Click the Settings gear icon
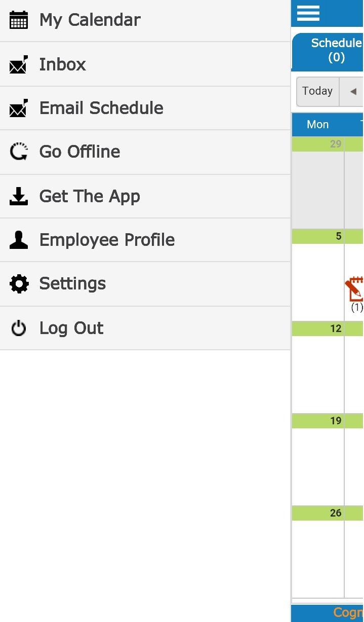The image size is (364, 622). (x=19, y=284)
